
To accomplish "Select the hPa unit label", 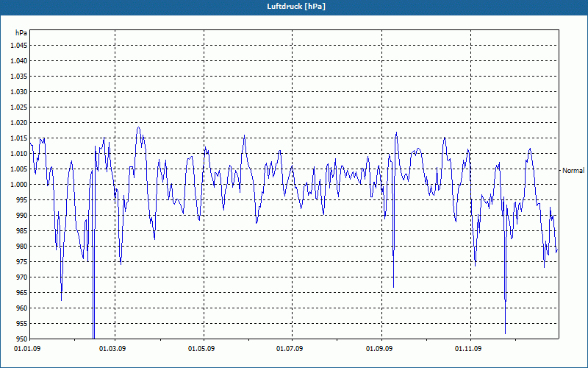I will pyautogui.click(x=21, y=32).
